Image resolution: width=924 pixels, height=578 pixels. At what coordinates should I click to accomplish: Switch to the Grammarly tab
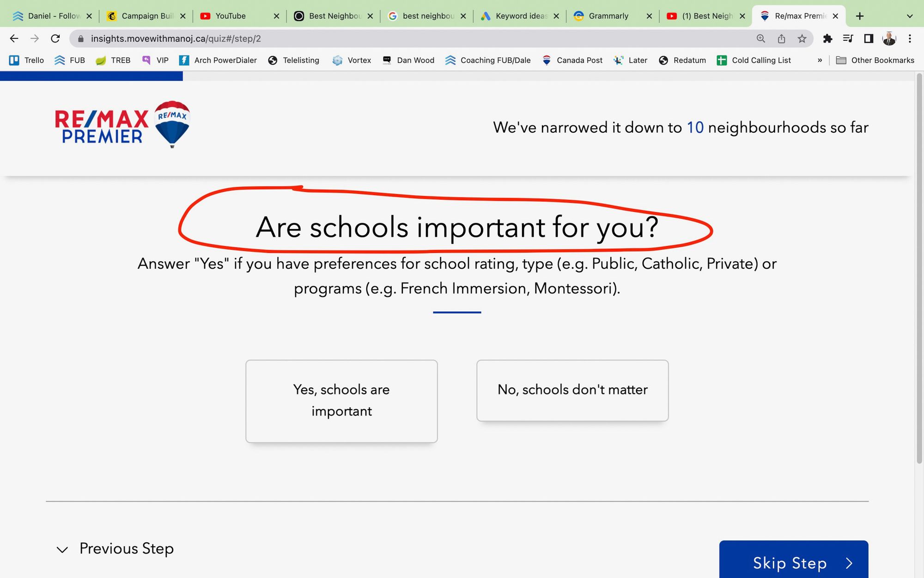click(x=608, y=16)
